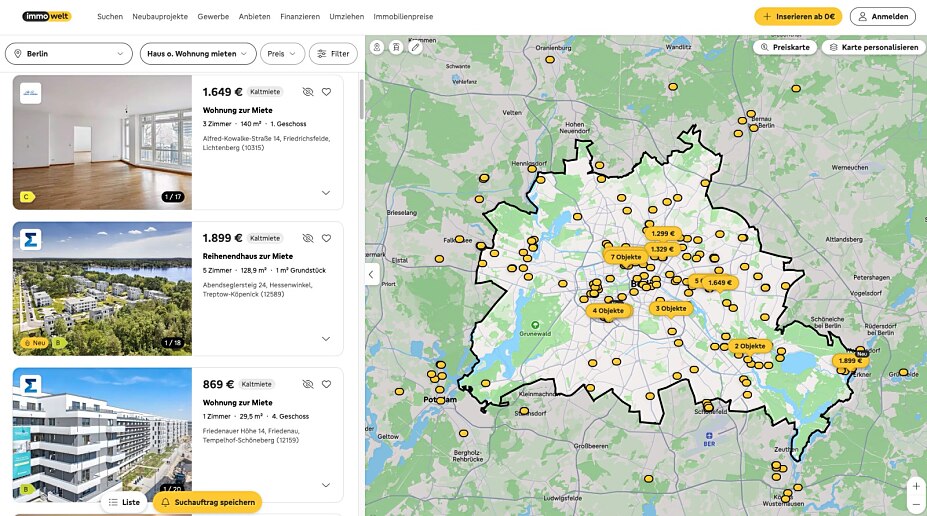Open the Filter options

coord(333,54)
